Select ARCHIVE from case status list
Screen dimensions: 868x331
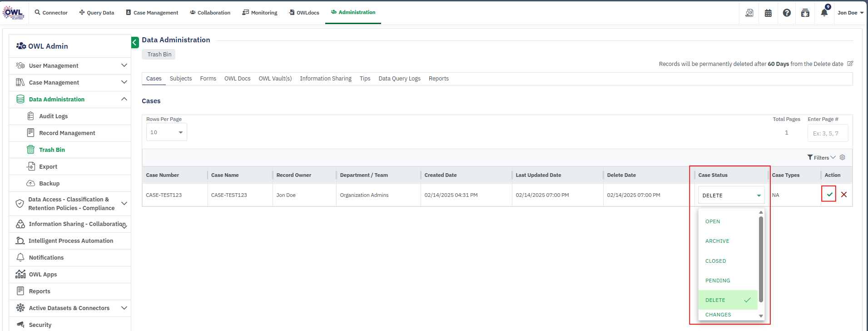tap(717, 241)
